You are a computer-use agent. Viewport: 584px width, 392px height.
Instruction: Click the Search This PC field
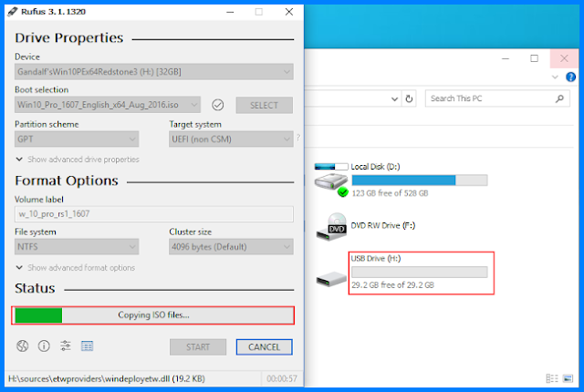coord(497,98)
